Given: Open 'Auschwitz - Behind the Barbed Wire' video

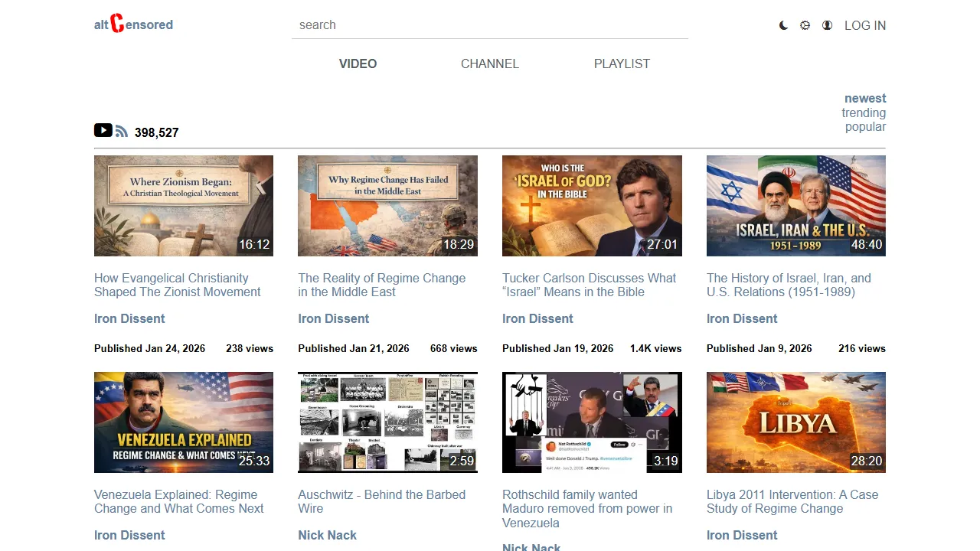Looking at the screenshot, I should pyautogui.click(x=381, y=501).
